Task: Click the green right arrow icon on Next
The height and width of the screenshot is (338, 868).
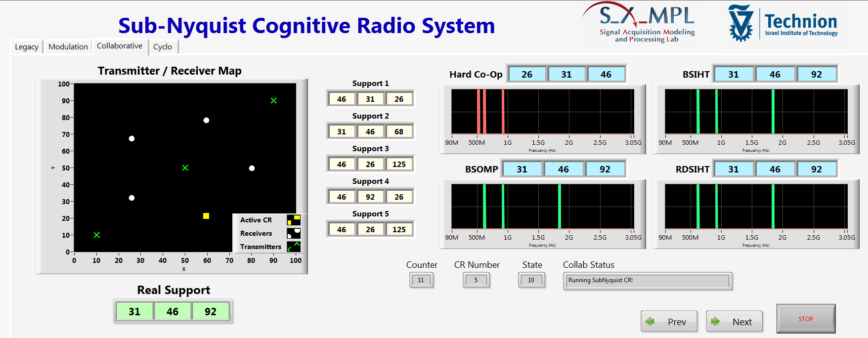Action: [715, 321]
